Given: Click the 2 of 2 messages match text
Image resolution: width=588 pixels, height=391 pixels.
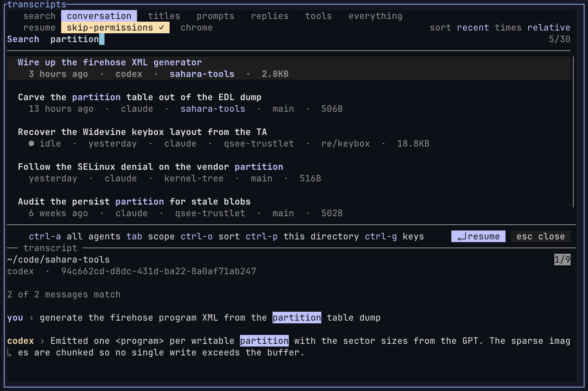Looking at the screenshot, I should (64, 294).
